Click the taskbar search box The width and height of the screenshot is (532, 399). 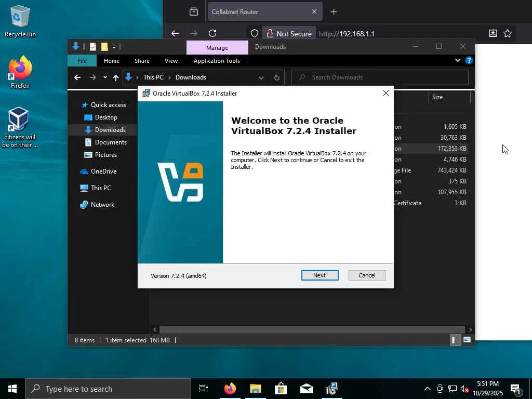(x=108, y=389)
